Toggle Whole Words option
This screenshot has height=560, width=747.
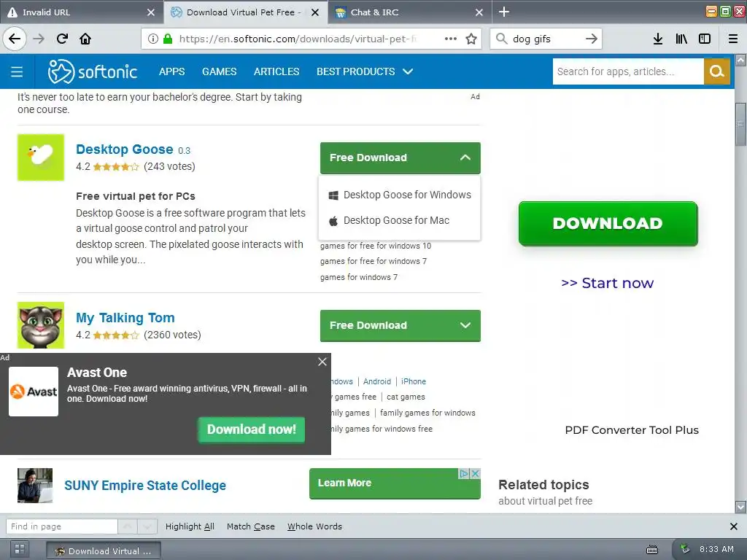314,526
